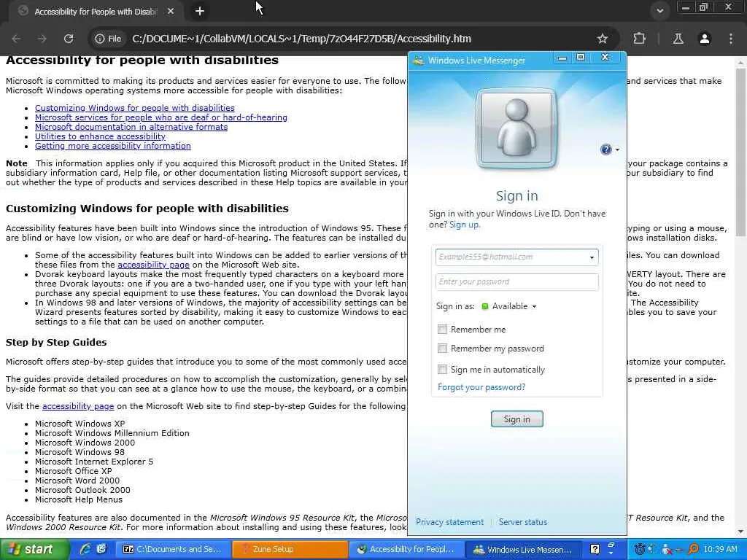Check the Remember my password box
The height and width of the screenshot is (560, 747).
[443, 348]
